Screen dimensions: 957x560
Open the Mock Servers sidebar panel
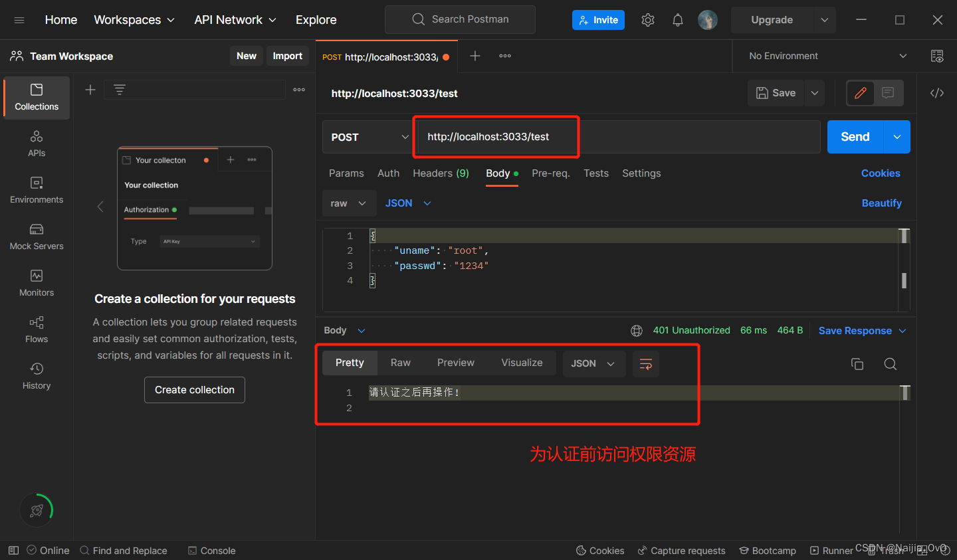click(x=37, y=237)
